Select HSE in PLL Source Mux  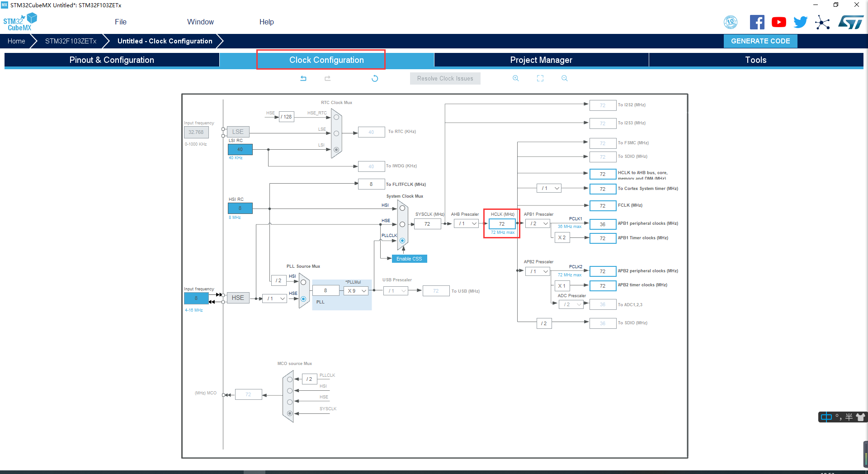click(303, 299)
